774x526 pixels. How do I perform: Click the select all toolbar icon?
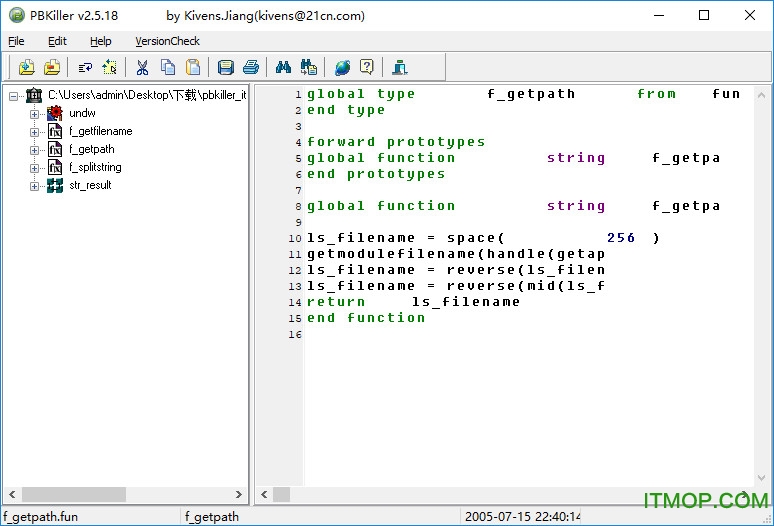pyautogui.click(x=110, y=67)
